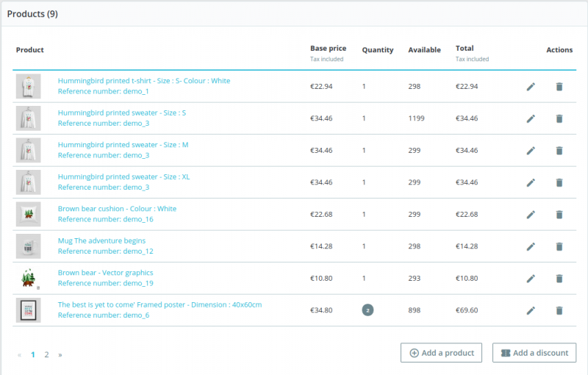Delete the Brown bear cushion row

[559, 215]
